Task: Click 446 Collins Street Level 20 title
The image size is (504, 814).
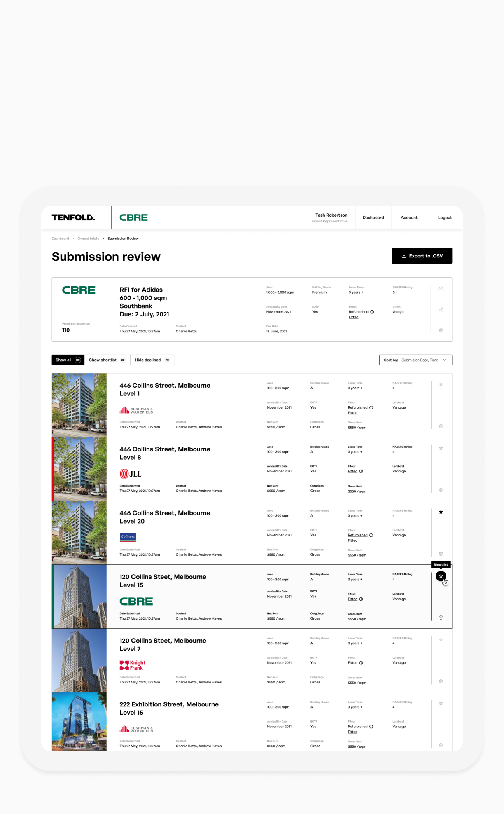Action: click(165, 517)
